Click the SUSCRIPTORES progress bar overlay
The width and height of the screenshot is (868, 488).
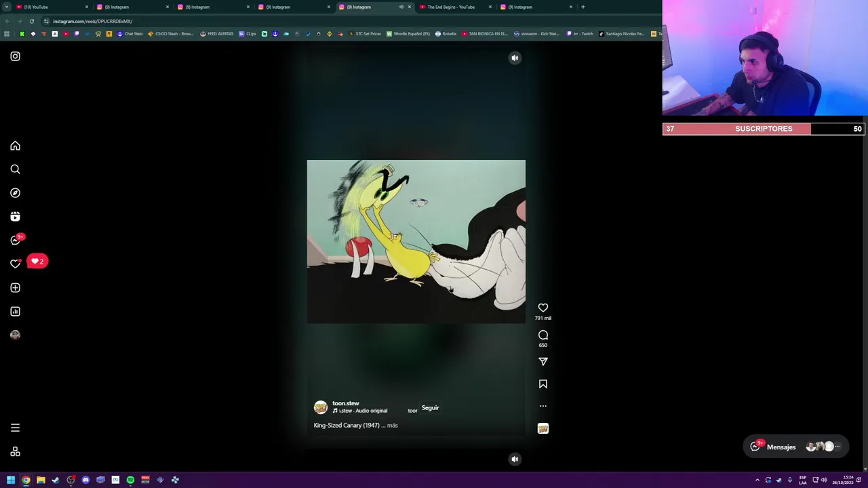pos(764,129)
